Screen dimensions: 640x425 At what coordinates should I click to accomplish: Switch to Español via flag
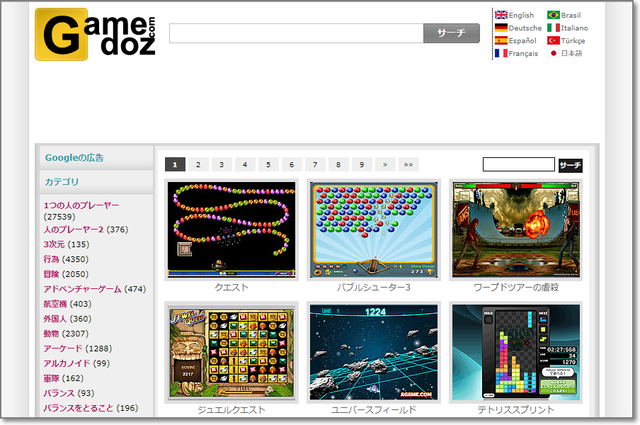515,41
